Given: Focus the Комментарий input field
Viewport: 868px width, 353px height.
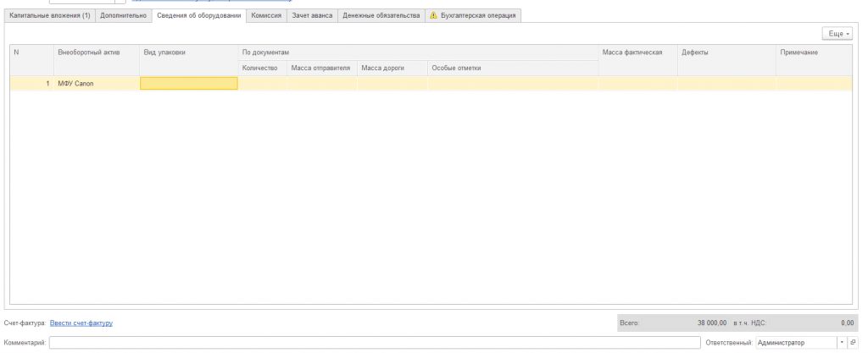Looking at the screenshot, I should point(374,343).
